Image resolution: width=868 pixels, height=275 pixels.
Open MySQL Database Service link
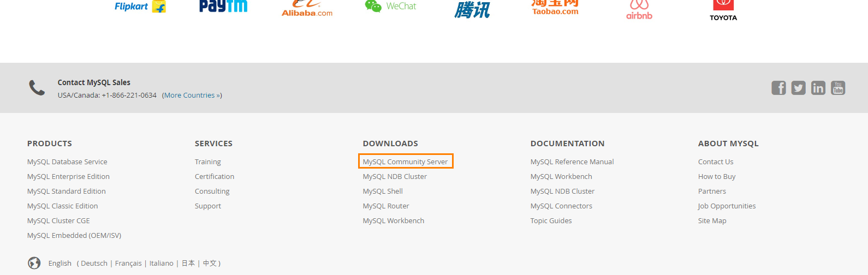click(x=67, y=162)
